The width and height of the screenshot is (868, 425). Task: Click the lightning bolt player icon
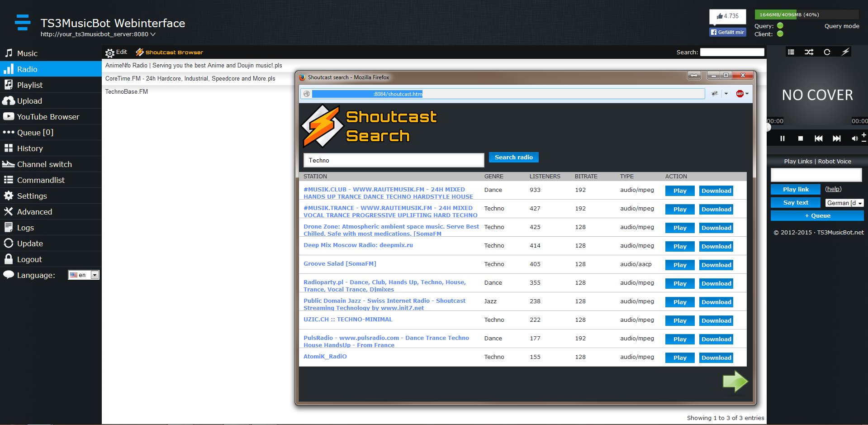[845, 52]
